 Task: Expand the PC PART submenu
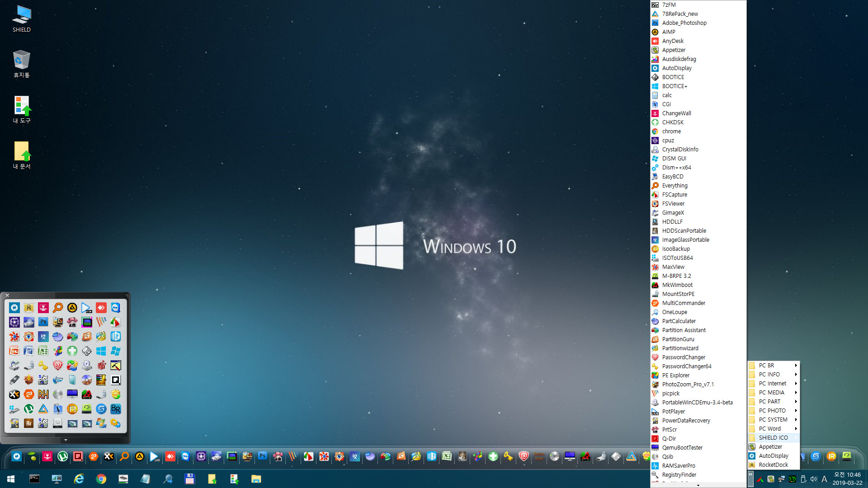(774, 401)
